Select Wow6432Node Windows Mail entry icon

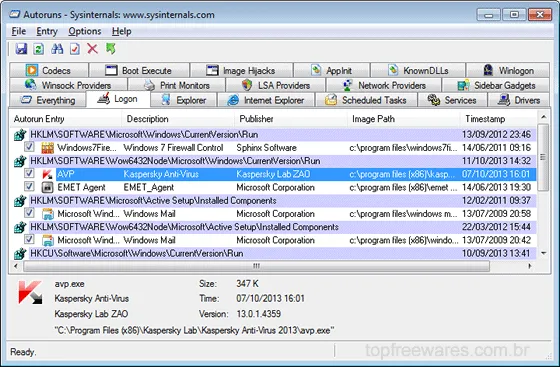(47, 240)
